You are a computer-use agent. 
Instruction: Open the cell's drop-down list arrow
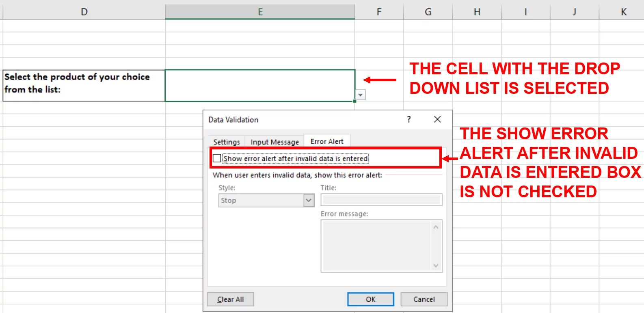pyautogui.click(x=360, y=95)
